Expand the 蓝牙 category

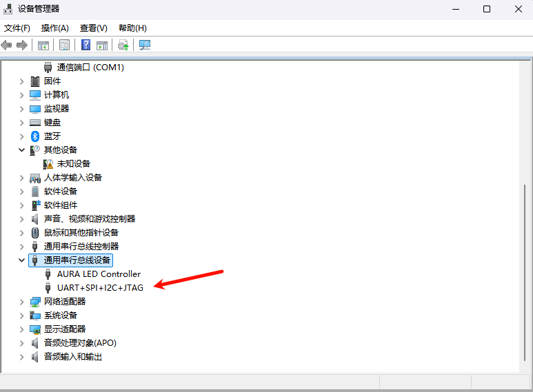[x=22, y=136]
